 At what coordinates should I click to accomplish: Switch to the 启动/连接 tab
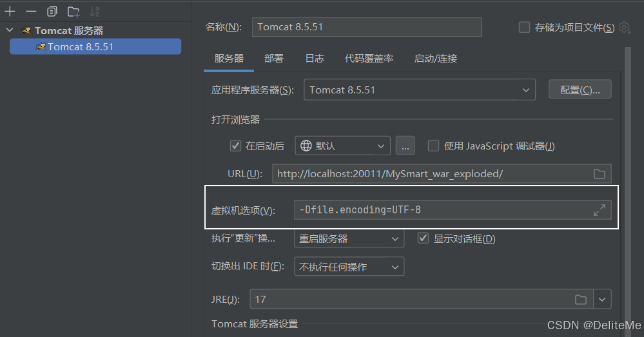click(435, 58)
